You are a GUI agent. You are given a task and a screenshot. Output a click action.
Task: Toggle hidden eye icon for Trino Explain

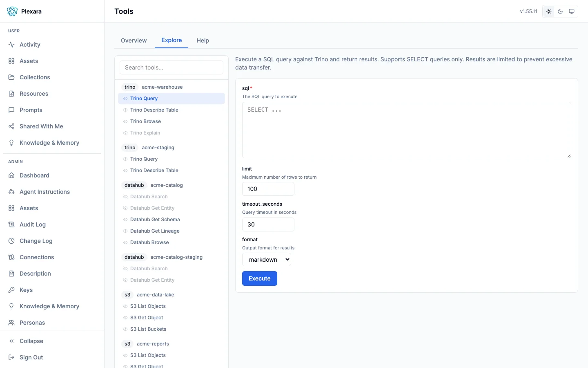[x=125, y=133]
